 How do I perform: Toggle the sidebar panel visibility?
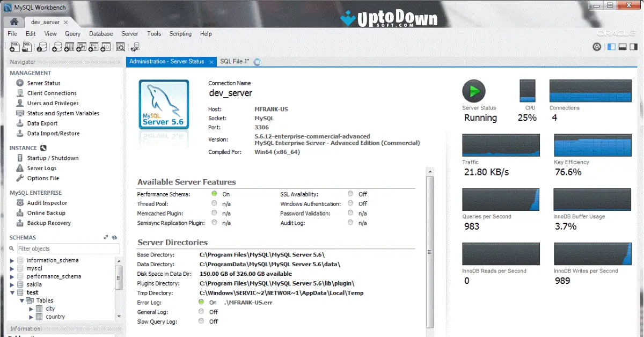click(x=611, y=47)
